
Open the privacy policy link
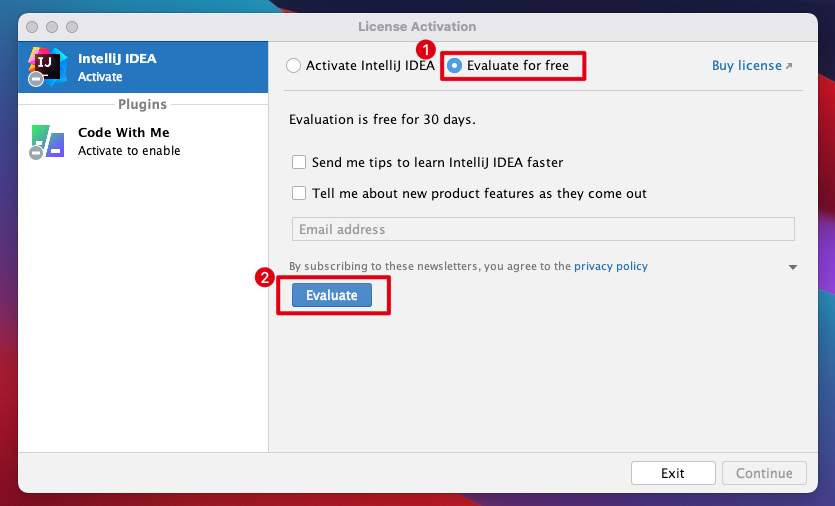pos(610,266)
